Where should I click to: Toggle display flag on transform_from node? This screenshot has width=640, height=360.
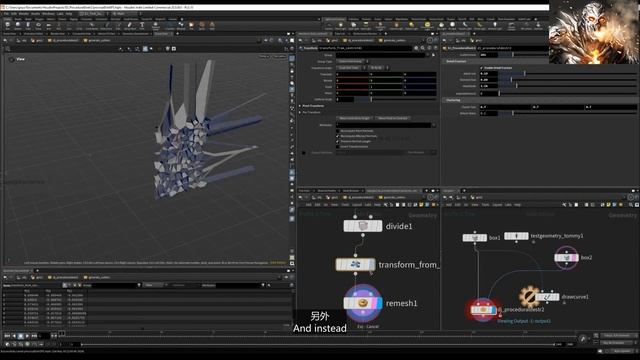click(372, 264)
